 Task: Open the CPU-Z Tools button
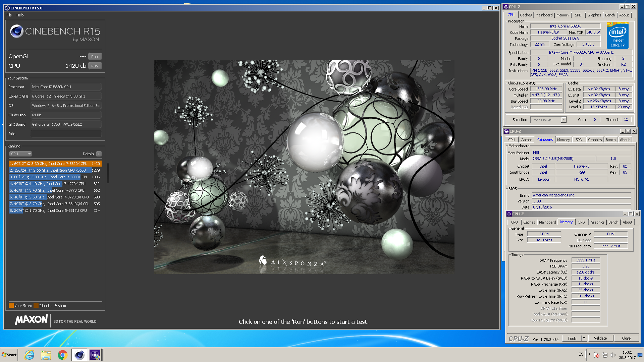pyautogui.click(x=572, y=339)
